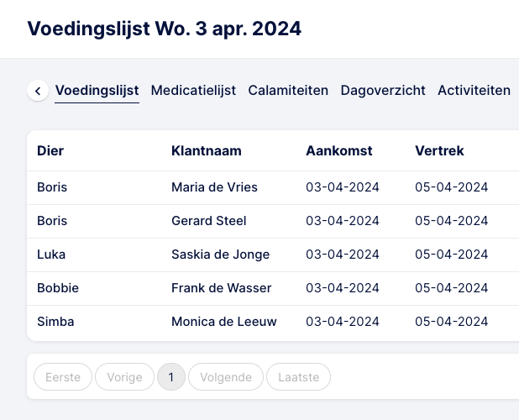This screenshot has height=420, width=519.
Task: Go to the Volgende page
Action: pyautogui.click(x=226, y=377)
